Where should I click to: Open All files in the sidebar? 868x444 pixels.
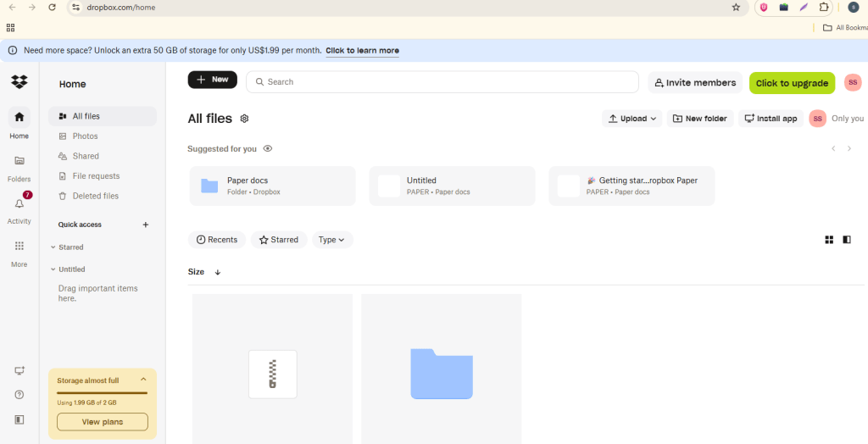pos(103,116)
